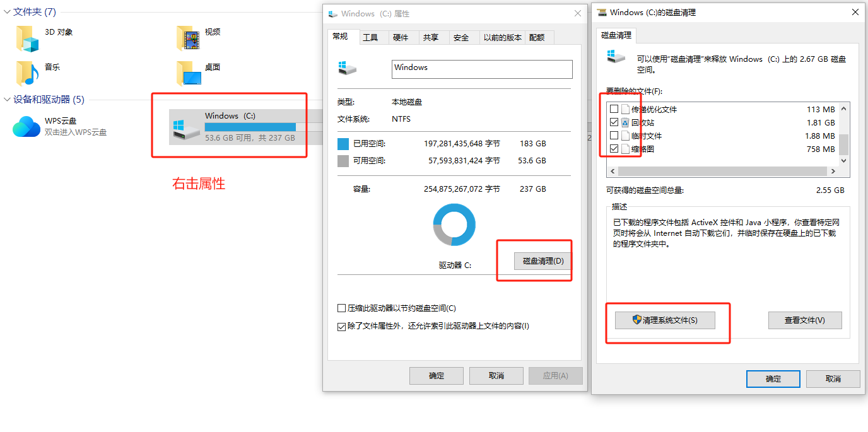This screenshot has height=432, width=868.
Task: Collapse the 设备和驱动器 (5) section
Action: [7, 100]
